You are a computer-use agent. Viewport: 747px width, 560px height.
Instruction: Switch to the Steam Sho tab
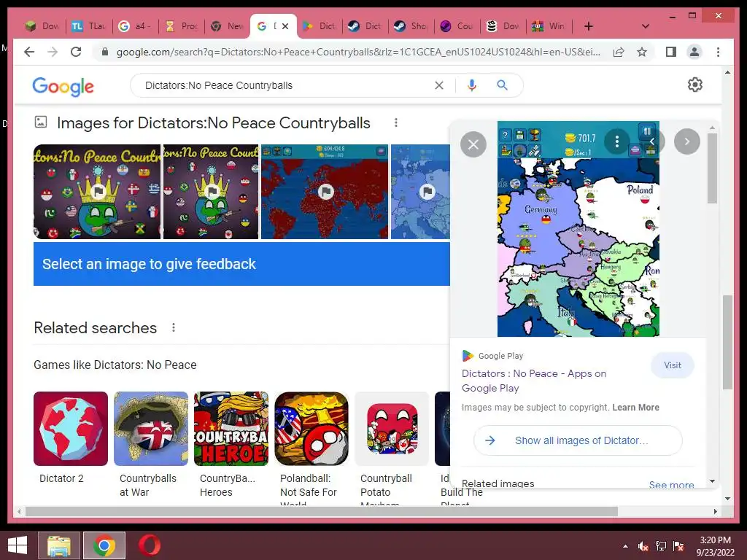pyautogui.click(x=412, y=26)
